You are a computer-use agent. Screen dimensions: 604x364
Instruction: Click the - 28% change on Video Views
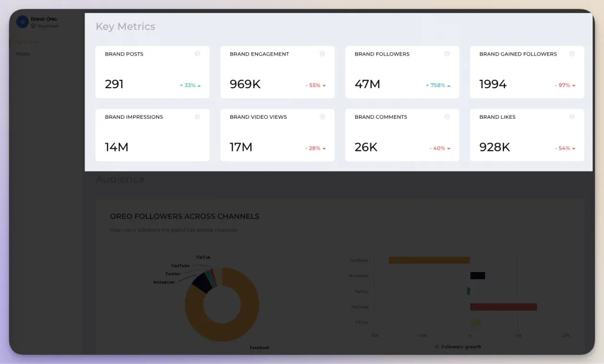(x=315, y=148)
